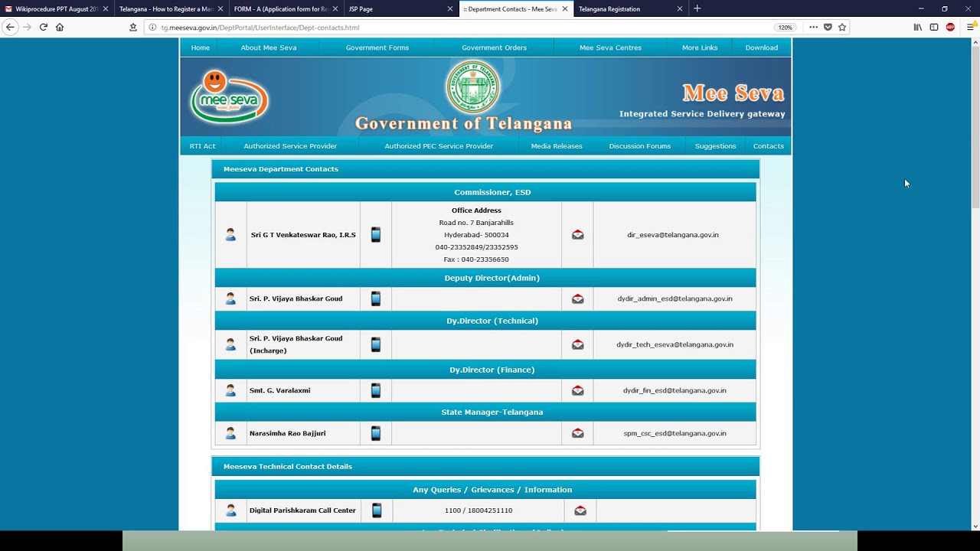Select the 1100 / 18004251110 phone number
The width and height of the screenshot is (980, 551).
(479, 510)
